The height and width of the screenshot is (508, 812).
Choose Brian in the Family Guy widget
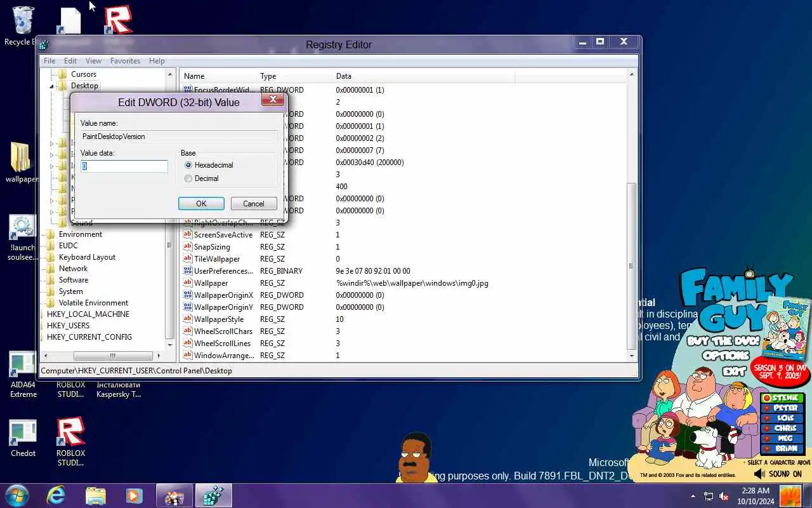(x=783, y=449)
